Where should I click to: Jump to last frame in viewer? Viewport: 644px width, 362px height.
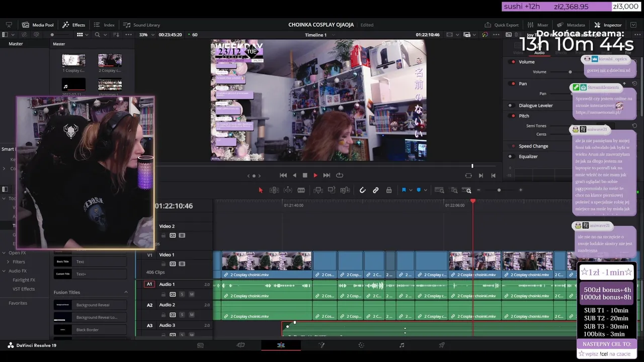click(327, 175)
